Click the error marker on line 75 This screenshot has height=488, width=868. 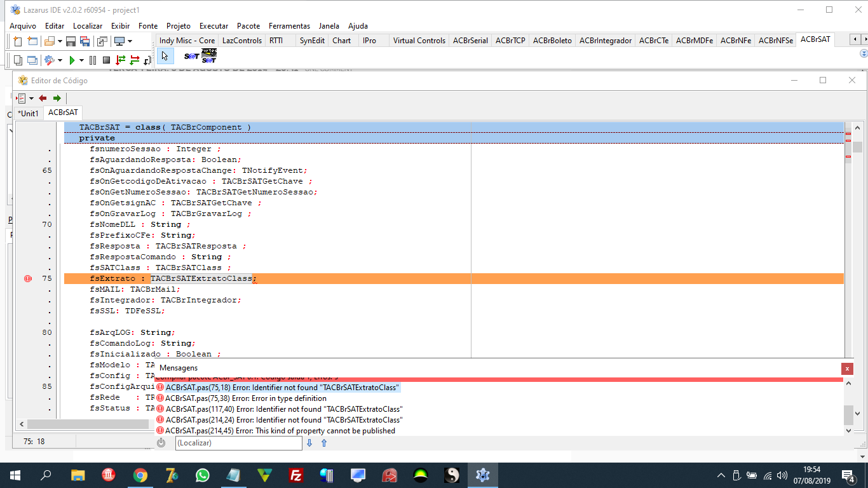27,278
